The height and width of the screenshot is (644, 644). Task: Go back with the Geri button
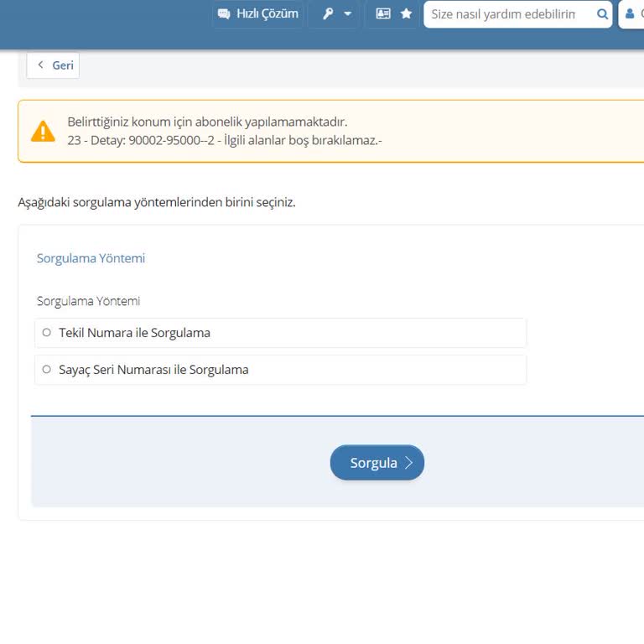pyautogui.click(x=53, y=65)
